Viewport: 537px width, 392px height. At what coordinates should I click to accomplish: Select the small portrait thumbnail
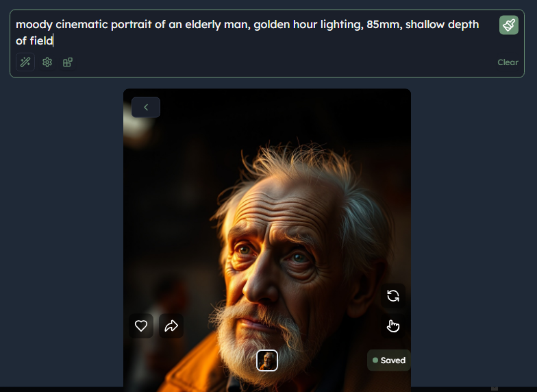[267, 360]
